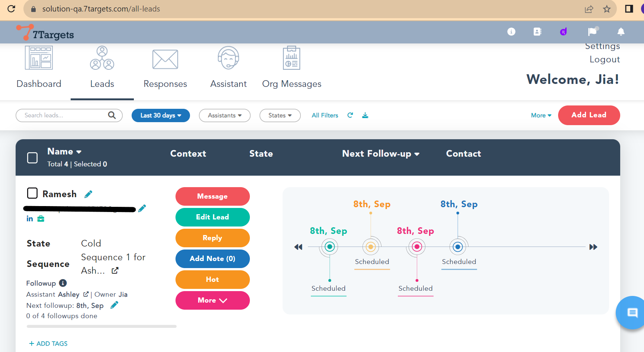Viewport: 644px width, 352px height.
Task: Click the Followup info icon
Action: tap(63, 283)
